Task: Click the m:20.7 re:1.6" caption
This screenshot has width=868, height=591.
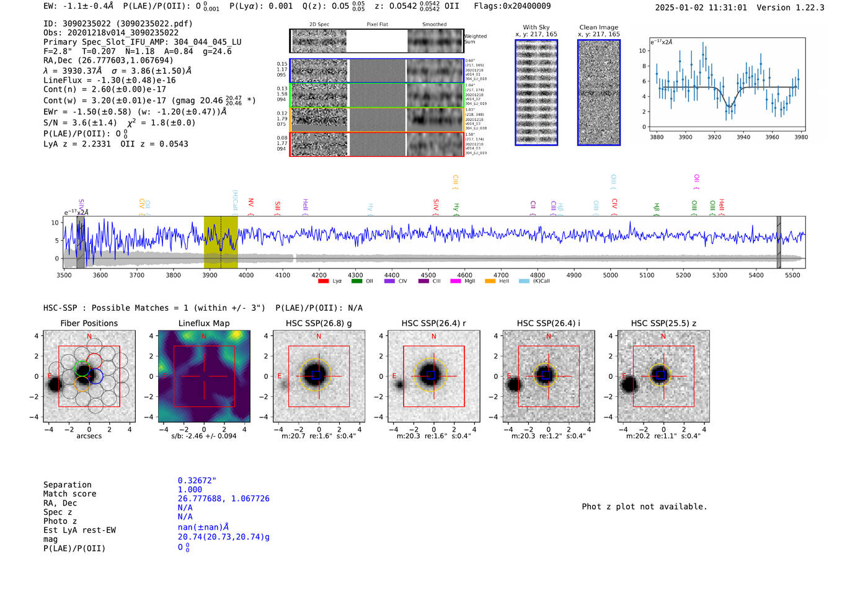Action: coord(319,436)
